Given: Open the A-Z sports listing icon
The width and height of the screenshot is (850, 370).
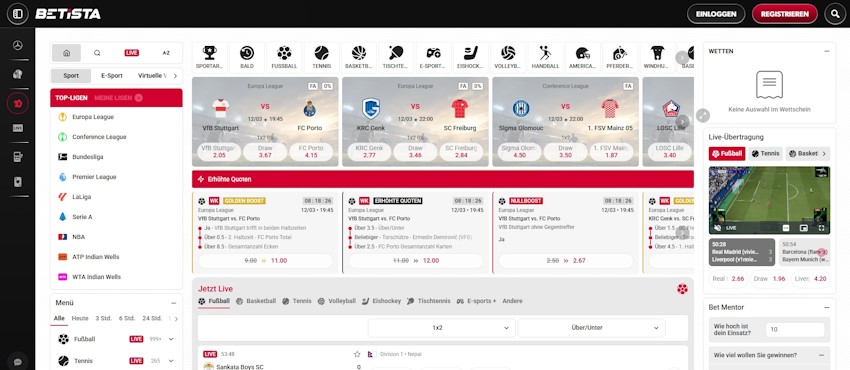Looking at the screenshot, I should (166, 53).
